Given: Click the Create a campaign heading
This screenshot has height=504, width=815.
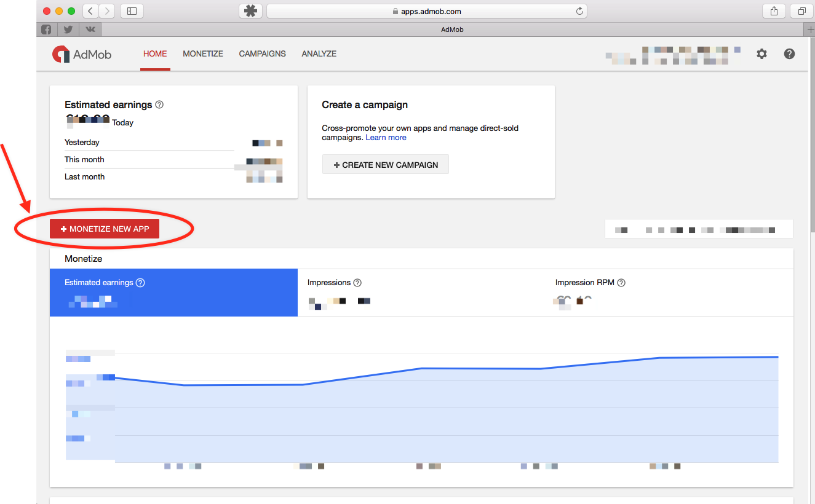Looking at the screenshot, I should pos(365,104).
